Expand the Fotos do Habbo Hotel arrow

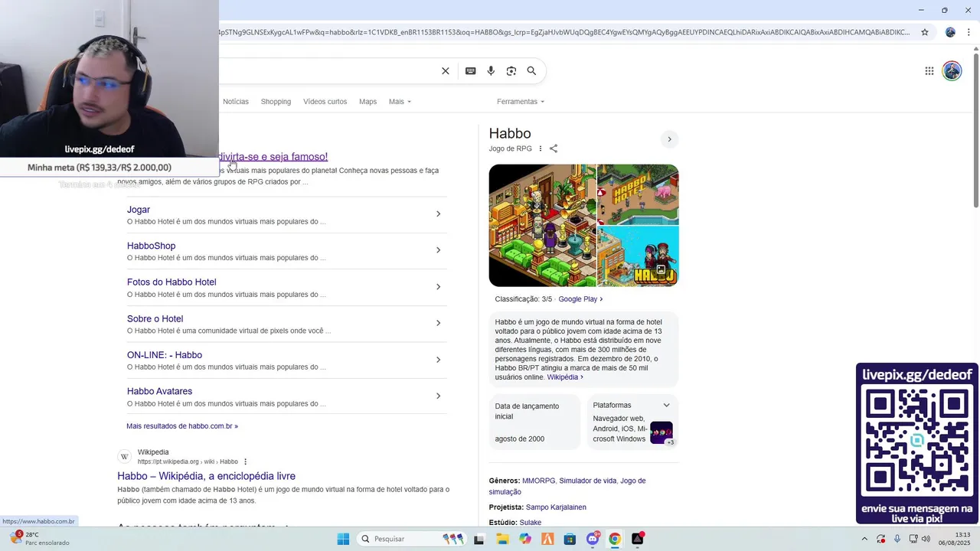pyautogui.click(x=438, y=287)
